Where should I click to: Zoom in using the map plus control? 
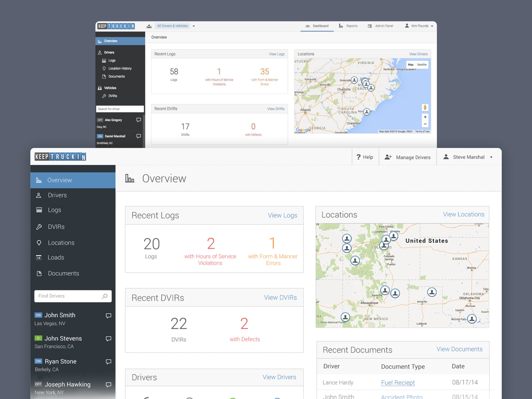point(425,117)
